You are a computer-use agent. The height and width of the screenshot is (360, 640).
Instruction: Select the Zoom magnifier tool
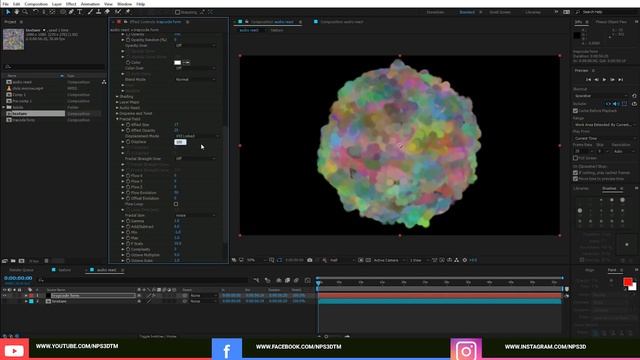click(x=25, y=12)
